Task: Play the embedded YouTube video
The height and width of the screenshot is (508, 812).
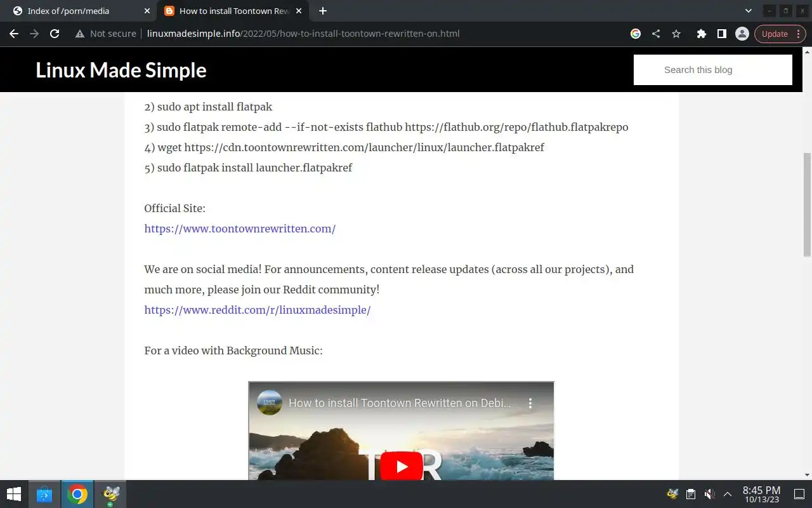Action: [402, 467]
